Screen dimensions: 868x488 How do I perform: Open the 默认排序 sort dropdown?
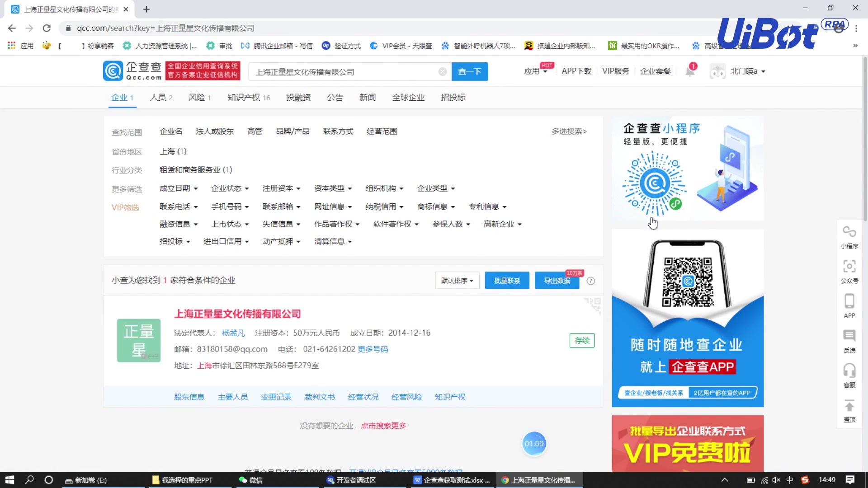click(x=457, y=281)
